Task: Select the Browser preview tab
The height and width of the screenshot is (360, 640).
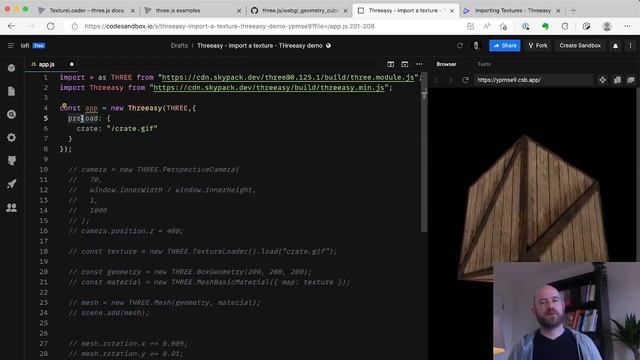Action: pyautogui.click(x=446, y=64)
